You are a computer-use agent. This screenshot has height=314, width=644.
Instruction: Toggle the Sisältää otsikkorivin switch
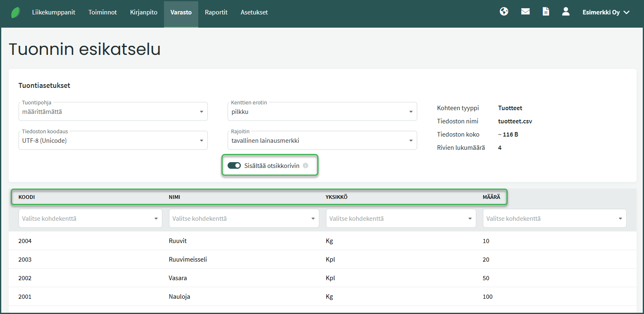234,165
